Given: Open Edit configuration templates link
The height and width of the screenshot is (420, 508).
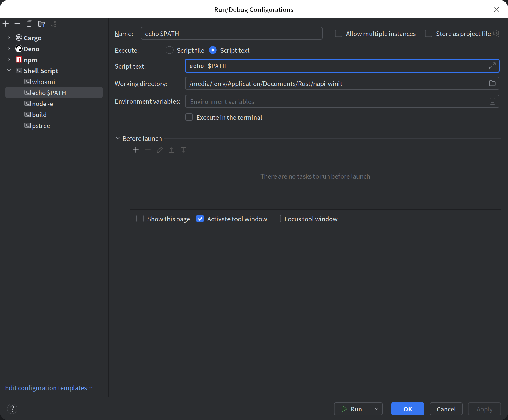Looking at the screenshot, I should tap(49, 388).
